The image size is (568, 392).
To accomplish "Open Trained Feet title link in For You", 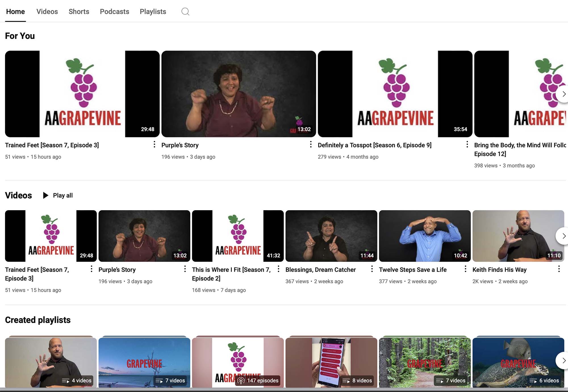I will [x=52, y=145].
